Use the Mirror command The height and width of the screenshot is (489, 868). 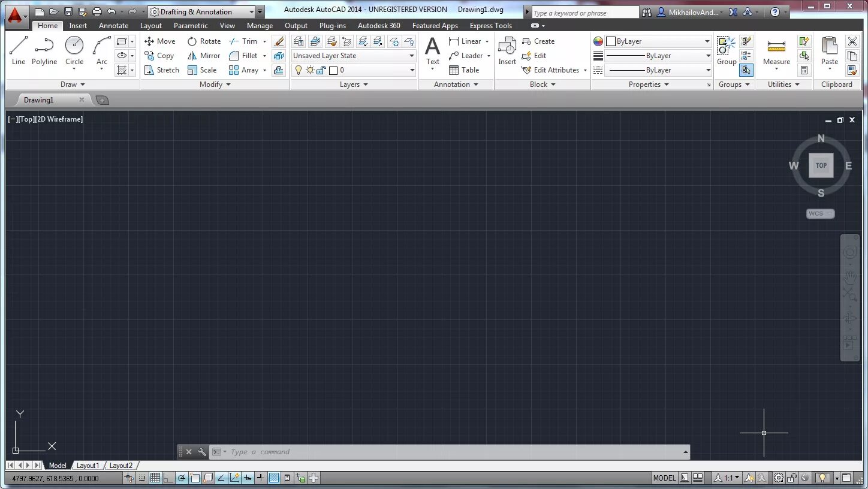[x=204, y=56]
